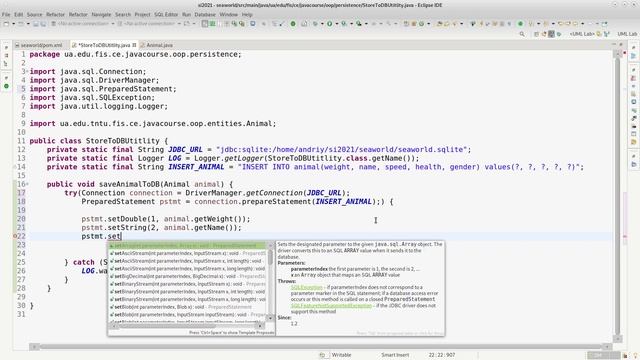Collapse the saveAnimalToDB method fold marker
Viewport: 640px width, 360px height.
[x=27, y=184]
